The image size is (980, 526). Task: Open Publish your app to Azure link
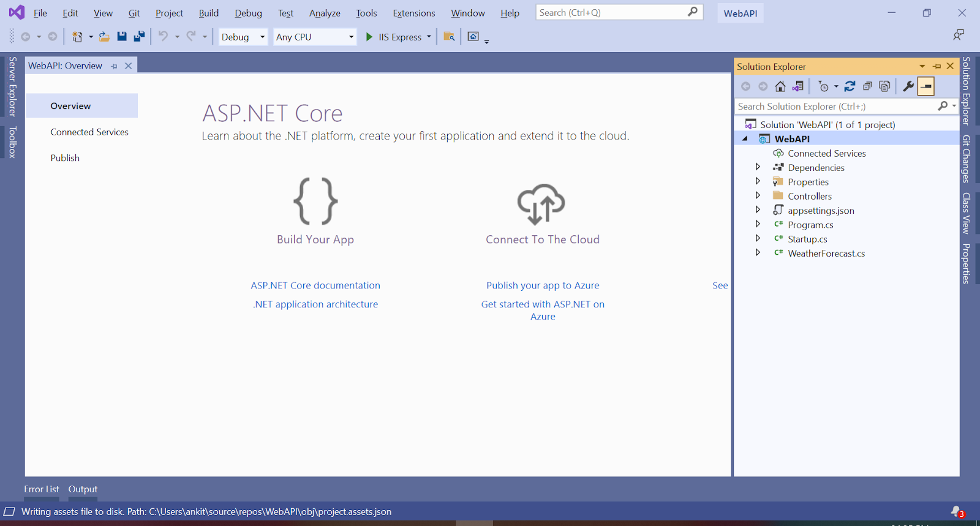pos(543,285)
